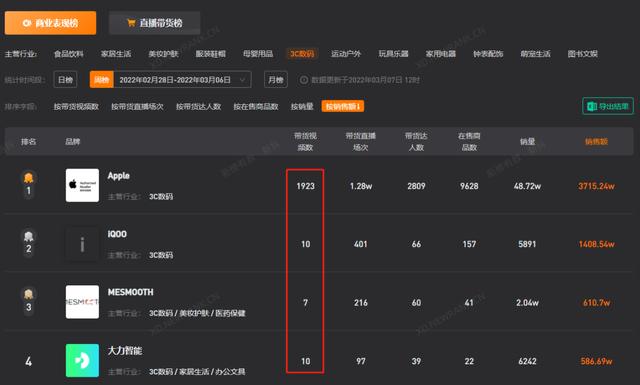The height and width of the screenshot is (385, 640).
Task: Click the bronze rank 3 medal icon
Action: click(29, 294)
